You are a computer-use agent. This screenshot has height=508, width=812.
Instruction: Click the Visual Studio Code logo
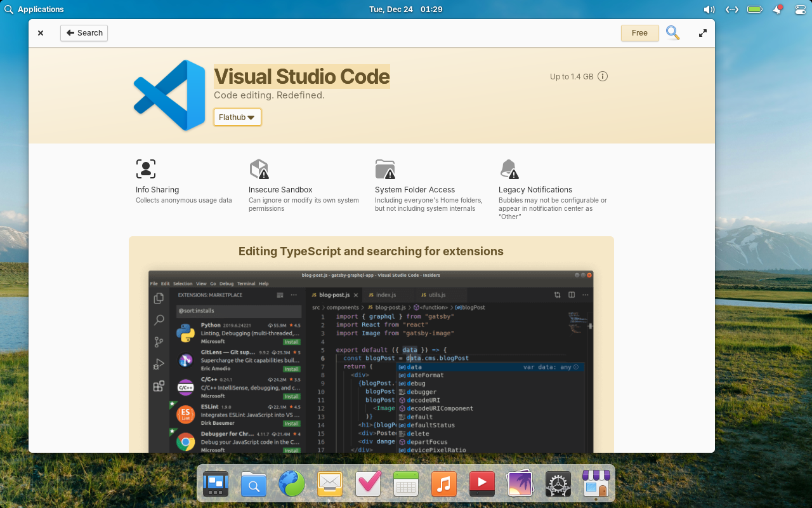pyautogui.click(x=169, y=95)
